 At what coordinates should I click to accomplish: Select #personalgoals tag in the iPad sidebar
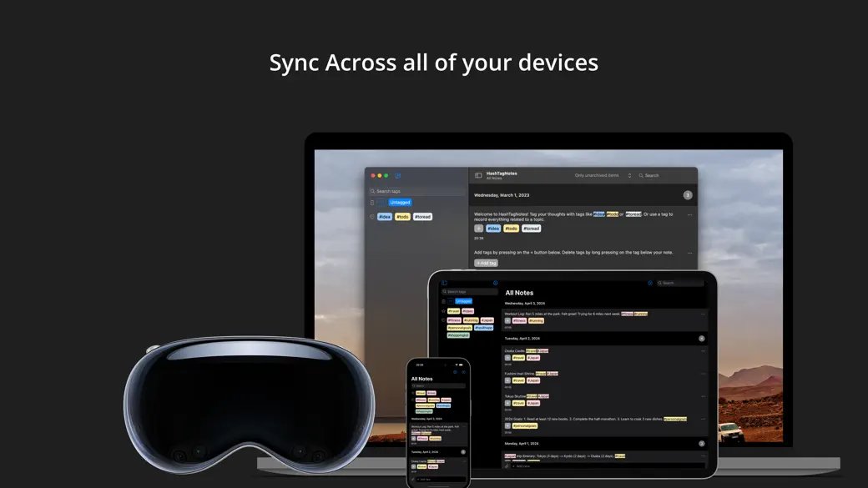(460, 328)
